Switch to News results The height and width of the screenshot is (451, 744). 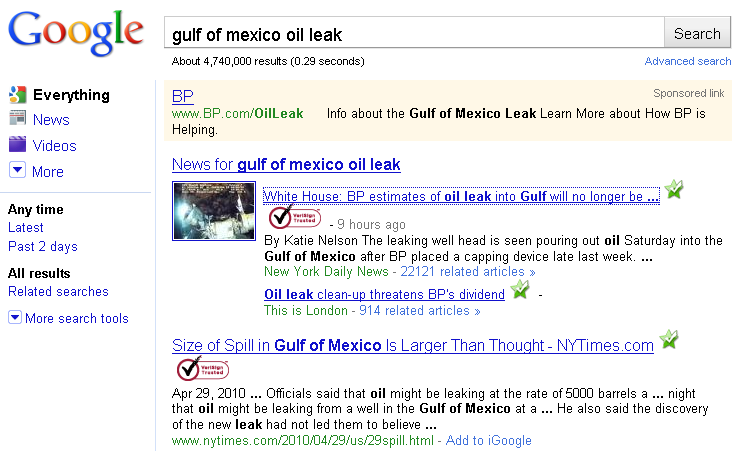pos(51,120)
